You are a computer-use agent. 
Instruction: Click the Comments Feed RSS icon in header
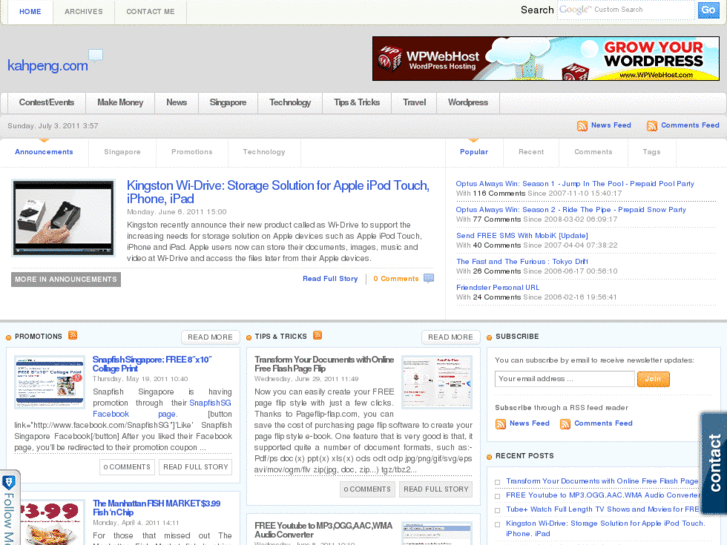coord(652,126)
